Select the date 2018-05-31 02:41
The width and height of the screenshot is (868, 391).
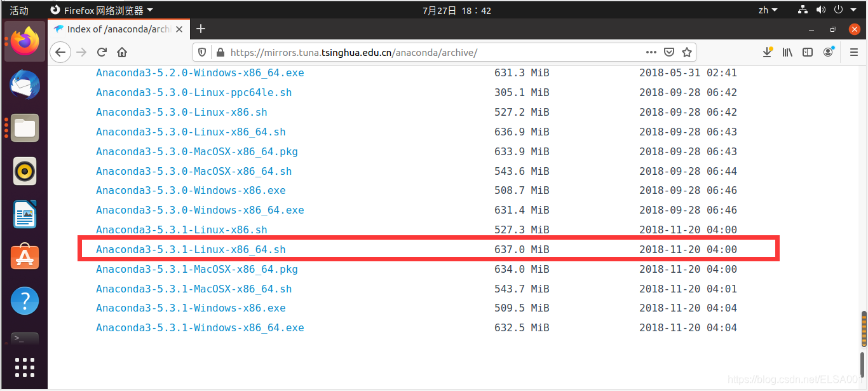click(688, 73)
